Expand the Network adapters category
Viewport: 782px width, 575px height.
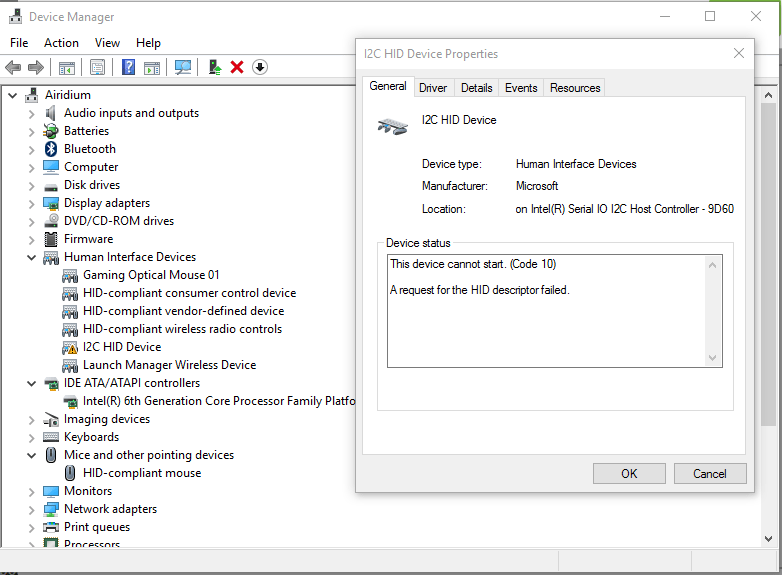click(31, 510)
